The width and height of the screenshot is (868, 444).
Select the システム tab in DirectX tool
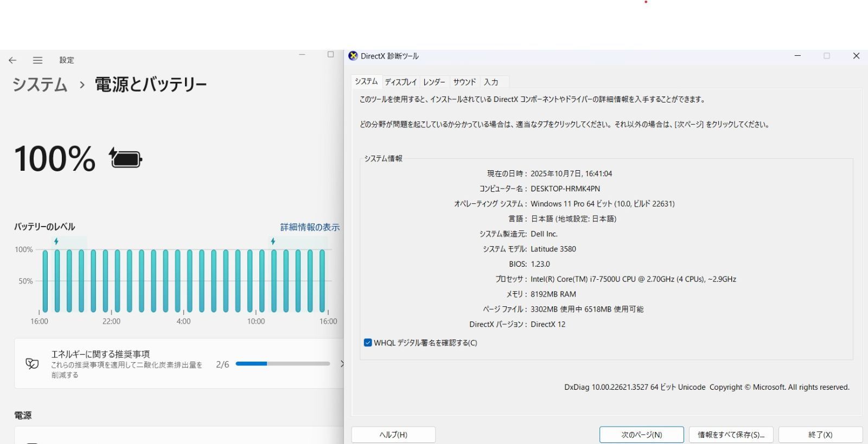[366, 81]
